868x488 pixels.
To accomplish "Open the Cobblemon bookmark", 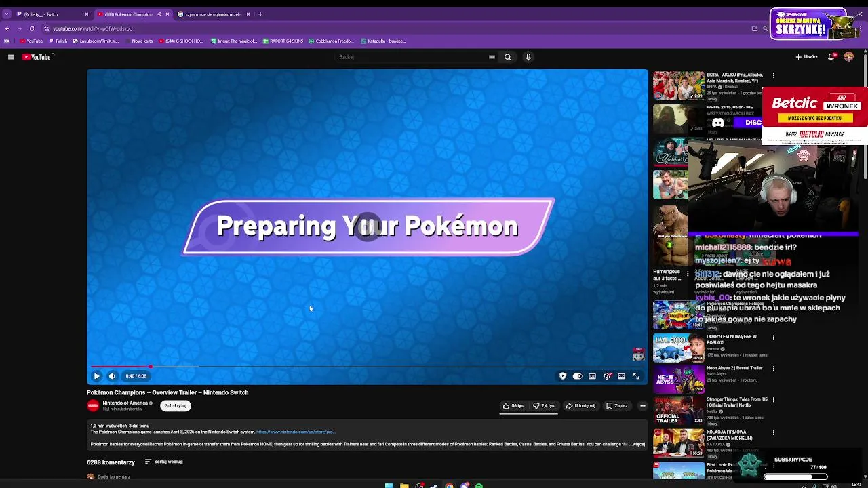I will 331,41.
